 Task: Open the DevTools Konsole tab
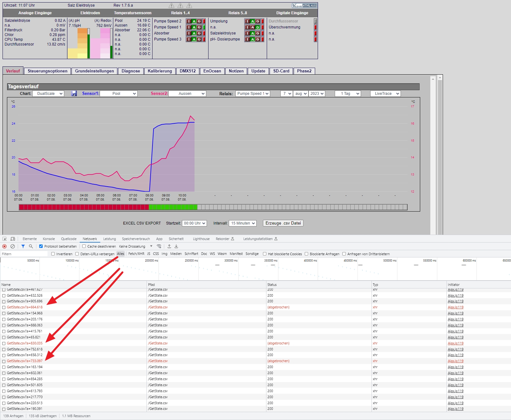(x=49, y=239)
